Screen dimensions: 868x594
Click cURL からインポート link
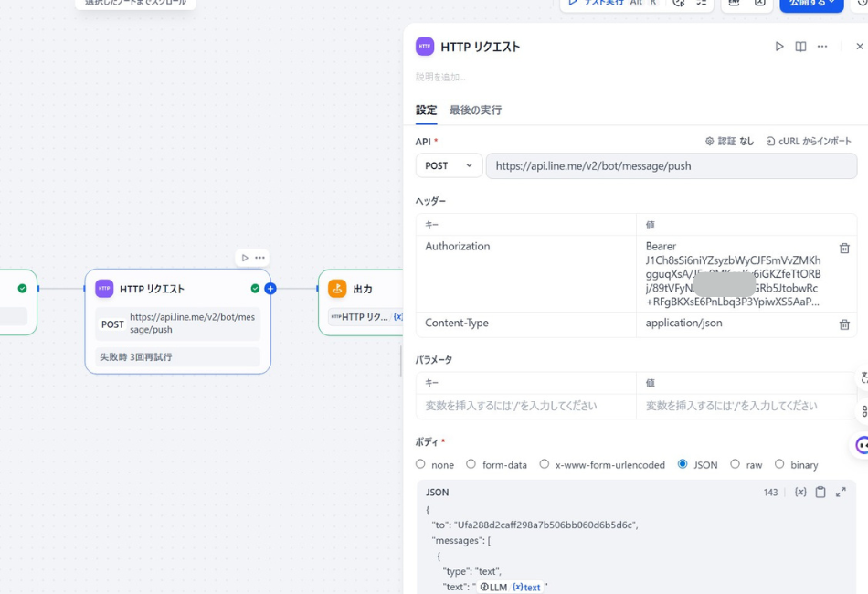pyautogui.click(x=810, y=141)
